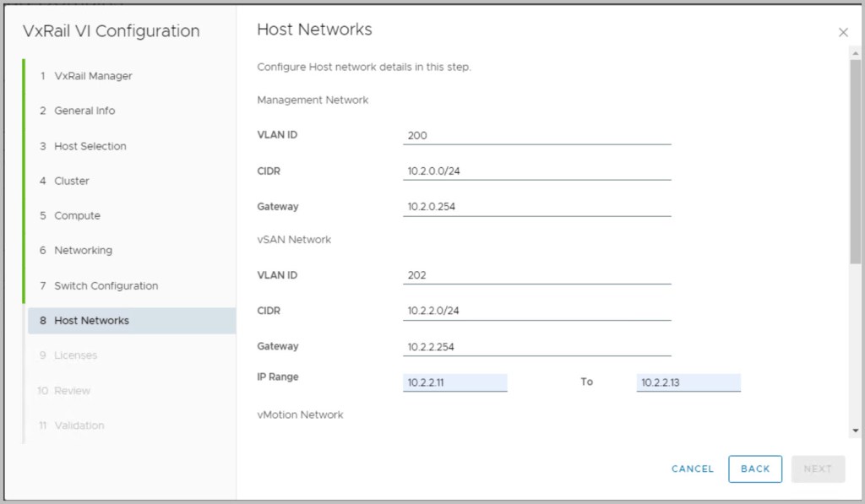Click the vSAN IP Range start field

(454, 382)
